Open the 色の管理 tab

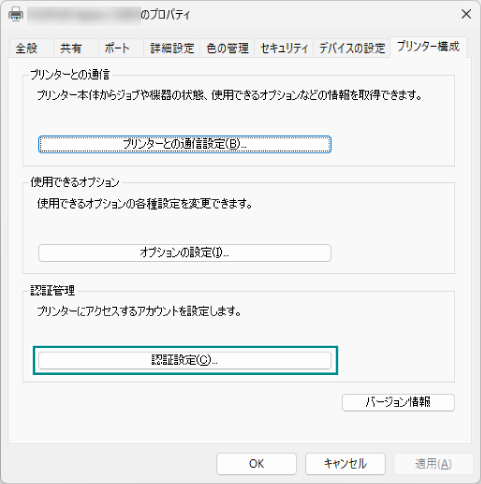coord(227,48)
